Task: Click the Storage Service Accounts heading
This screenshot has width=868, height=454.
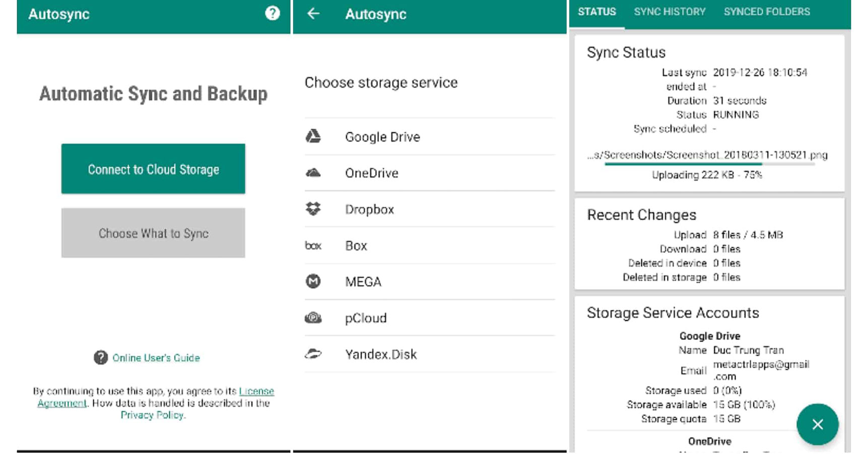Action: (x=673, y=313)
